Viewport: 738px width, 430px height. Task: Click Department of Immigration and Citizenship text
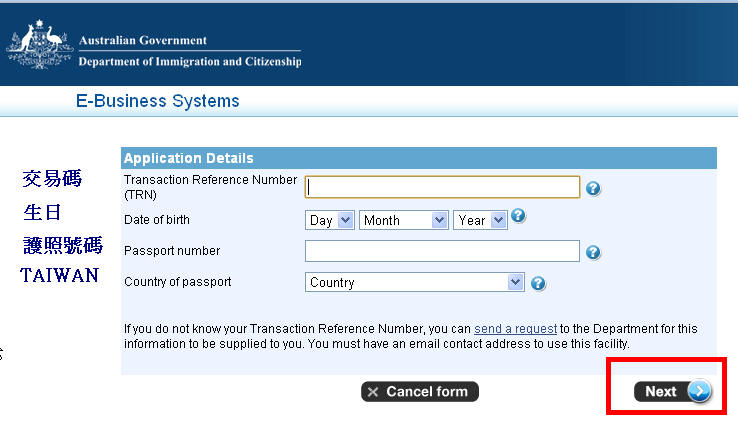[x=190, y=62]
